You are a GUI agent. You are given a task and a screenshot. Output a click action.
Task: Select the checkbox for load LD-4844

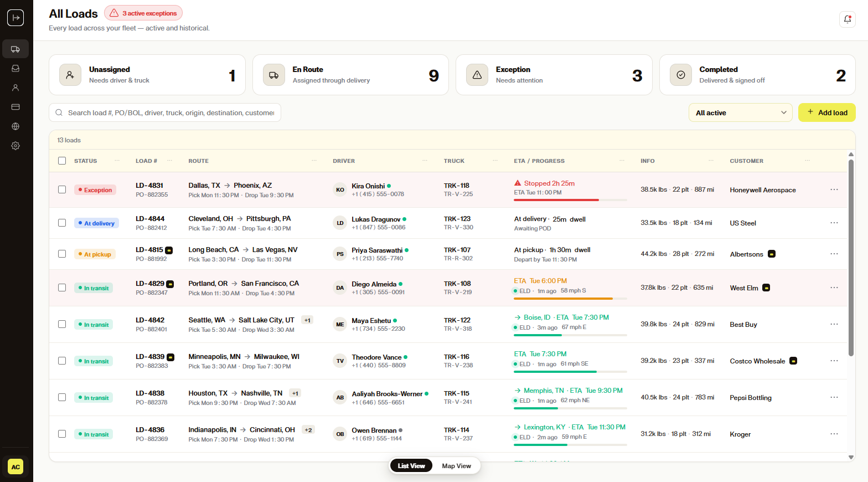[x=62, y=223]
